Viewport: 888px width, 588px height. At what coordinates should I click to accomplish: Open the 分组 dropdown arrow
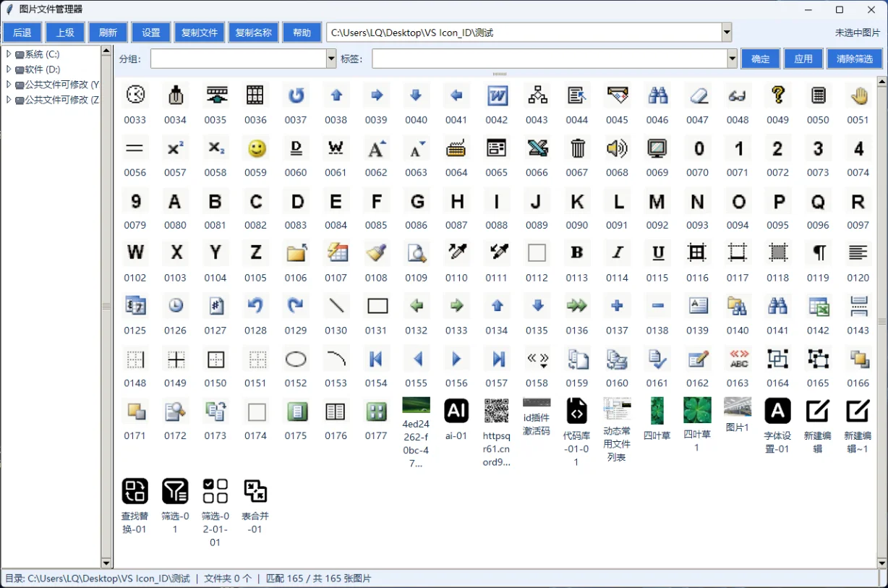pyautogui.click(x=331, y=59)
